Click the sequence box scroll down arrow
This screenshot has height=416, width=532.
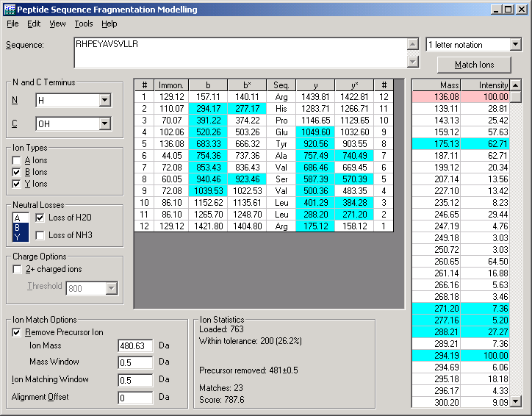tap(412, 62)
